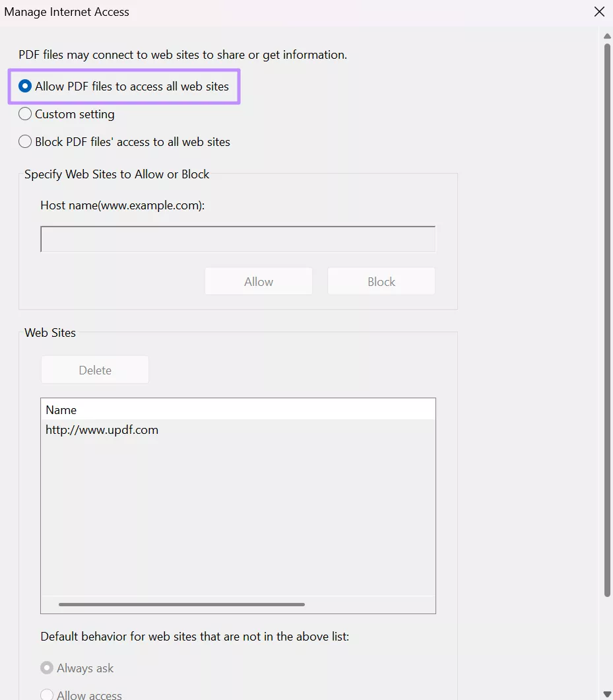Image resolution: width=613 pixels, height=700 pixels.
Task: Click the Allow button
Action: pyautogui.click(x=258, y=281)
